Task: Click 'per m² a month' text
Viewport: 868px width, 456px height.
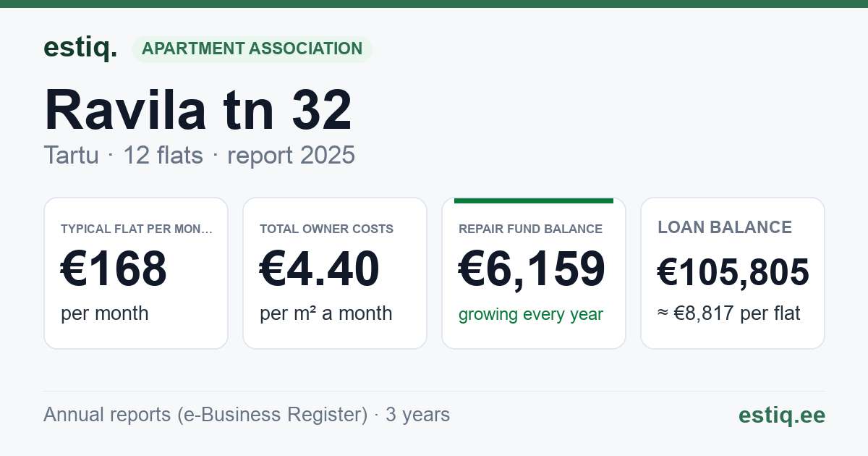Action: (325, 313)
